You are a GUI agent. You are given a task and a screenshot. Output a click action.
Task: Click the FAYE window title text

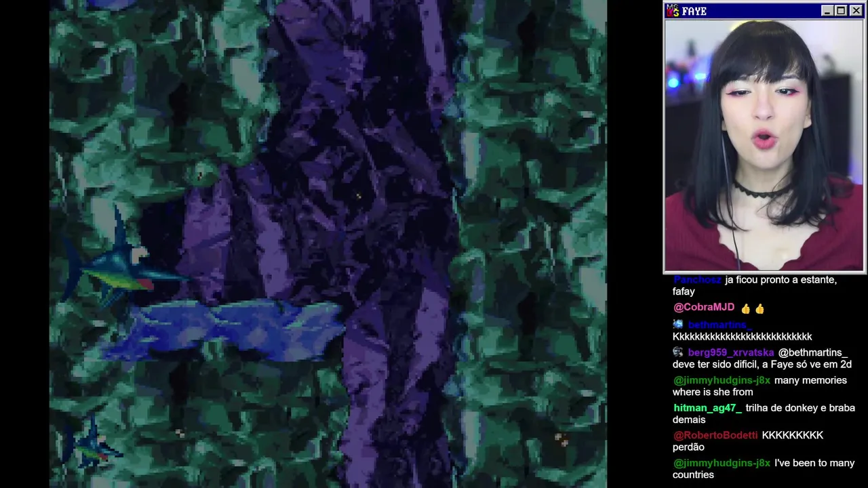[694, 12]
